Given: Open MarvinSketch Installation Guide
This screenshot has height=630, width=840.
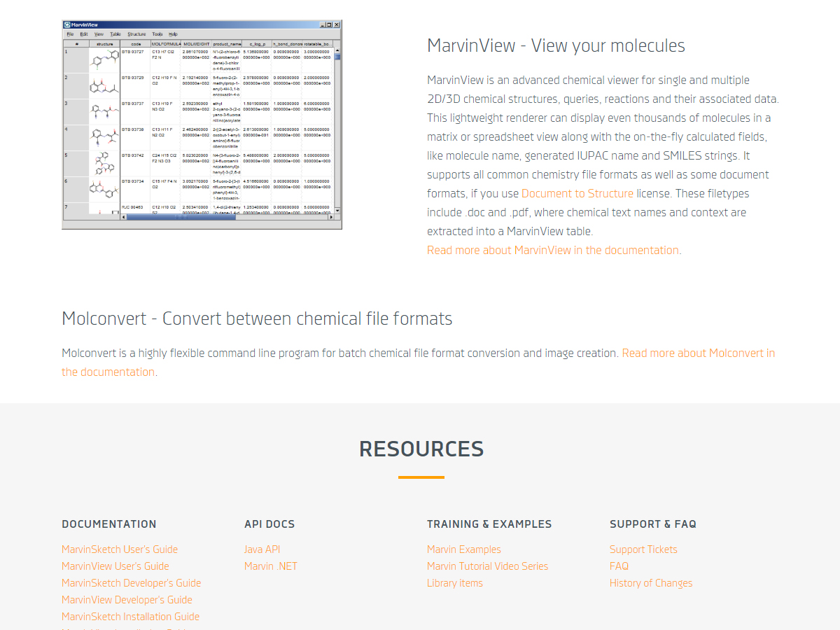Looking at the screenshot, I should tap(130, 617).
